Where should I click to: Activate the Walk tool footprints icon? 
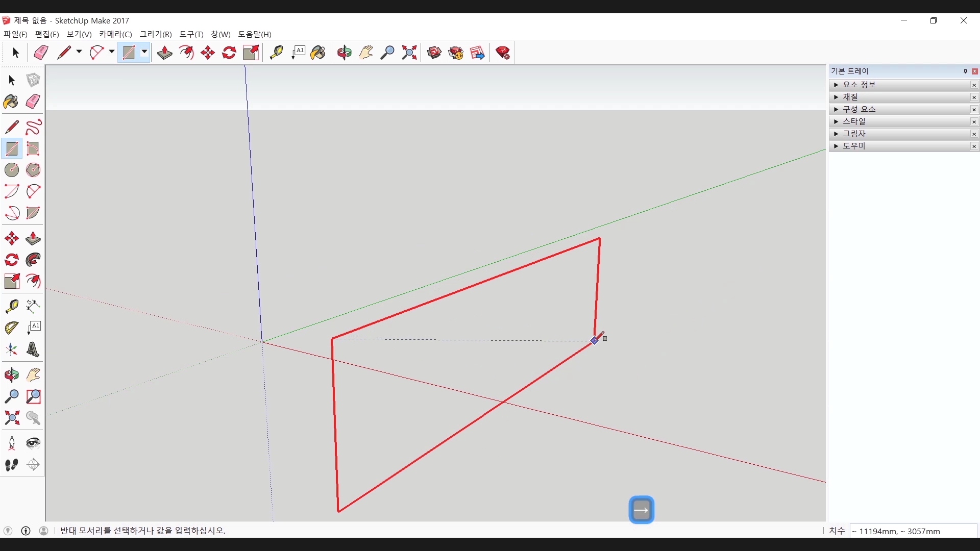tap(12, 465)
